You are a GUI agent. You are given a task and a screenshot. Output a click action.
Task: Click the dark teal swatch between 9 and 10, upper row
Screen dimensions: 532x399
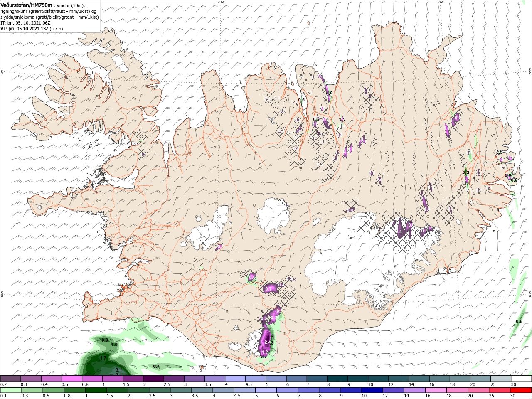[358, 379]
